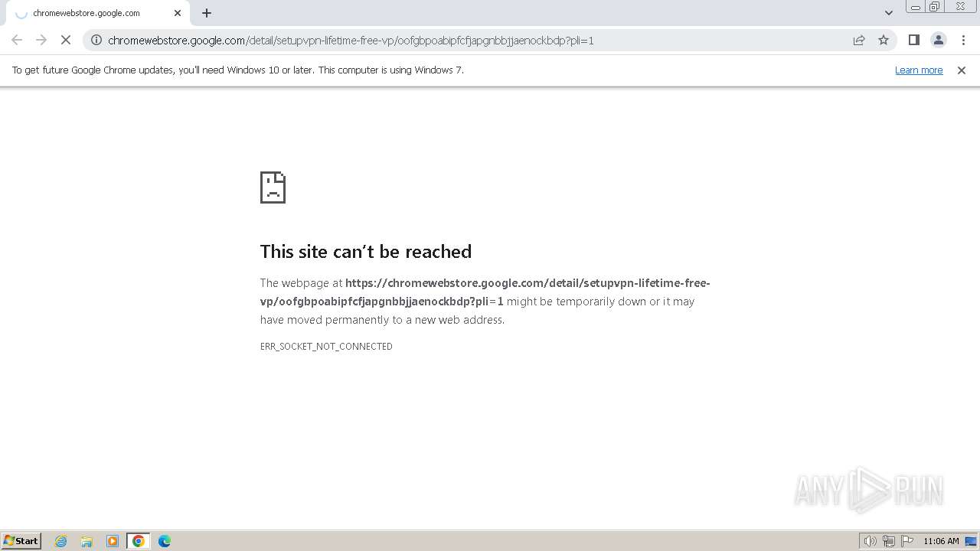Open File Explorer from taskbar
The height and width of the screenshot is (551, 980).
(87, 541)
